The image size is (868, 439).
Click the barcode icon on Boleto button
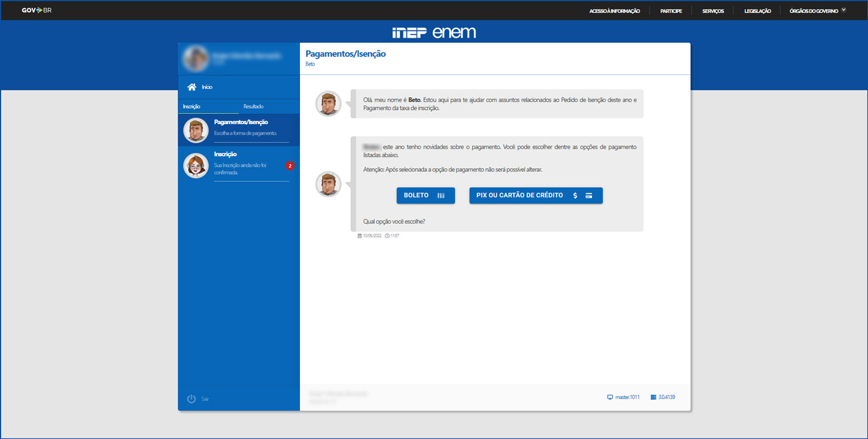pyautogui.click(x=441, y=195)
